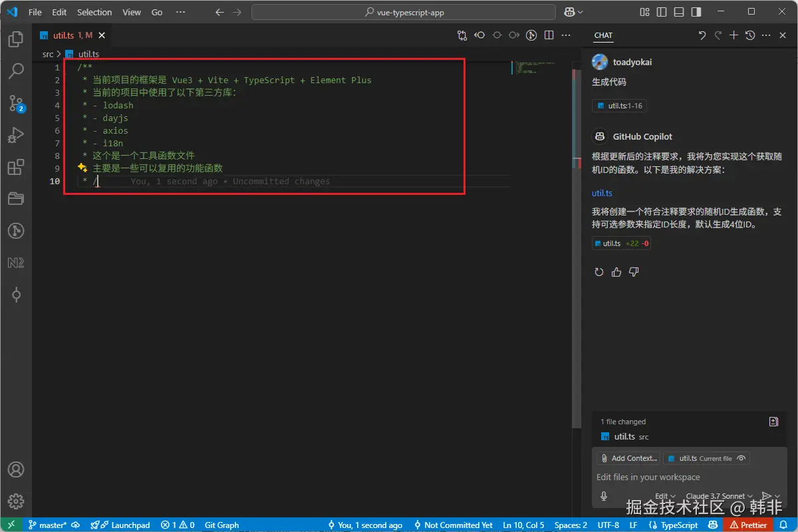Start a new chat with plus icon
This screenshot has width=798, height=532.
(734, 35)
